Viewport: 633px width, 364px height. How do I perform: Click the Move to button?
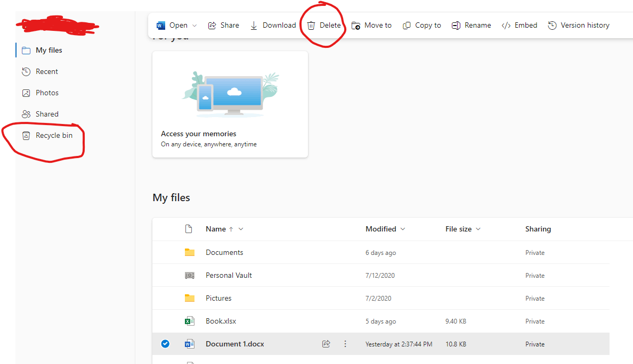point(371,26)
